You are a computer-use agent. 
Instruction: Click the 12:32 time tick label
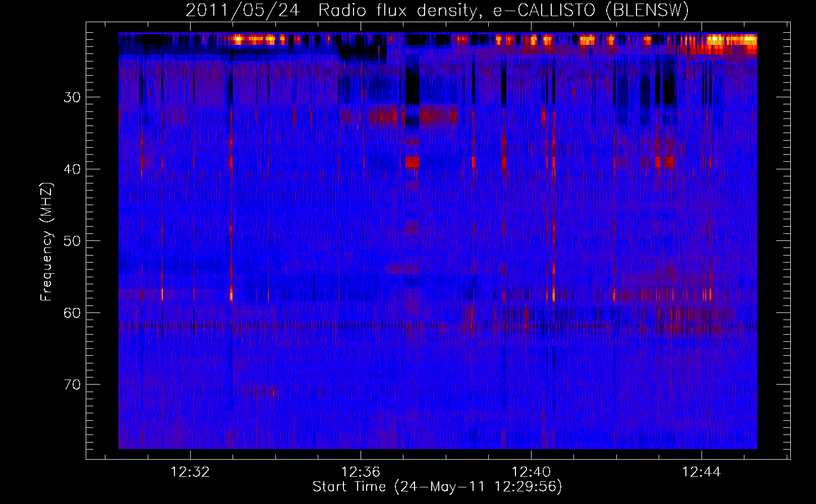190,472
